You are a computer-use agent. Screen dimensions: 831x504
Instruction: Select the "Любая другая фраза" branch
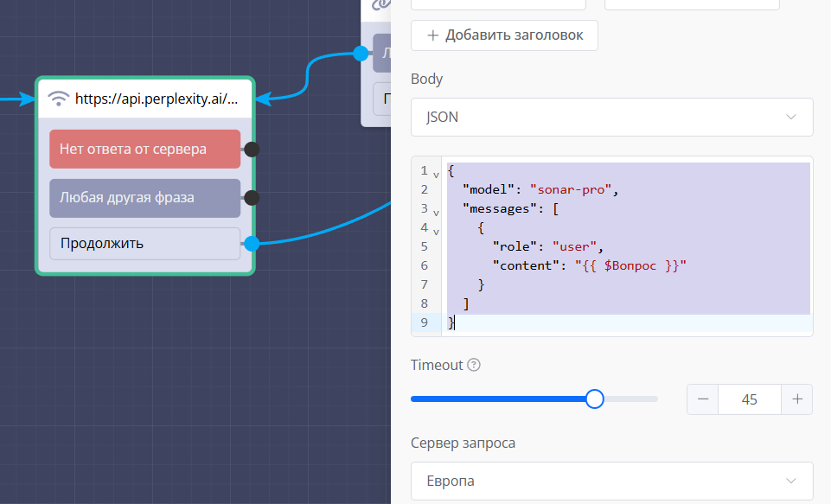point(144,198)
